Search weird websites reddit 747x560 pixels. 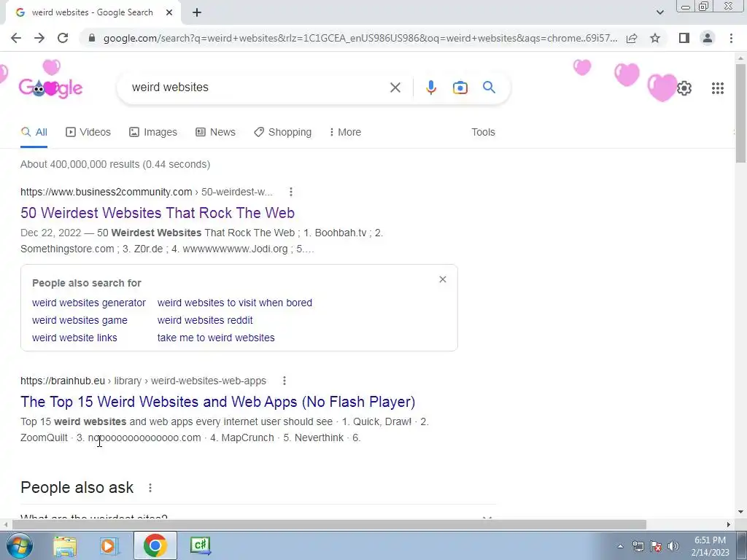tap(205, 321)
